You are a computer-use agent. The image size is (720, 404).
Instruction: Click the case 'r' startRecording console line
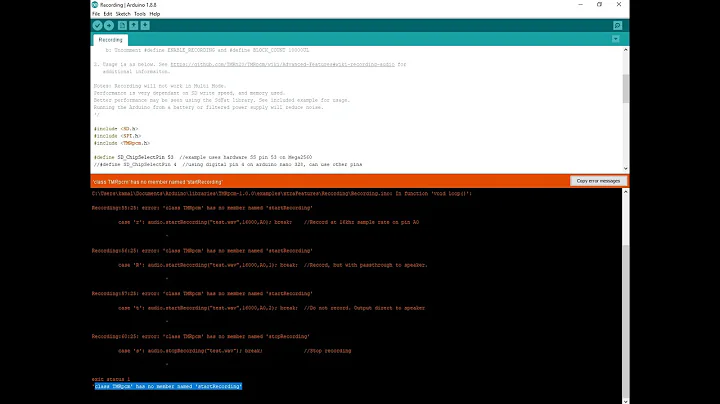[x=269, y=222]
